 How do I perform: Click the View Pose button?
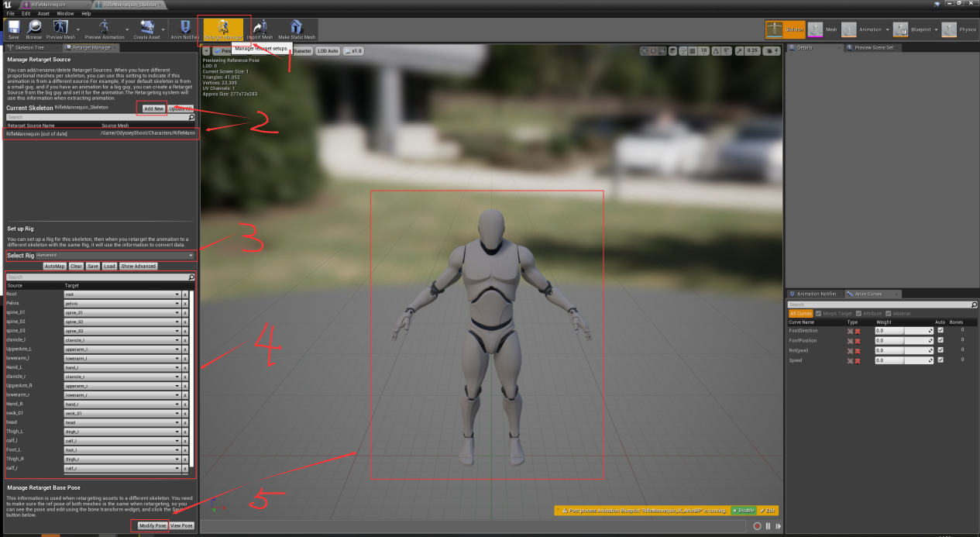[181, 525]
